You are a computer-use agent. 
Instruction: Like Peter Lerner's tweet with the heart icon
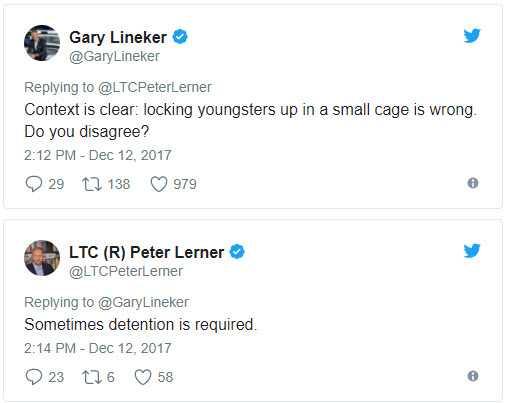point(143,377)
